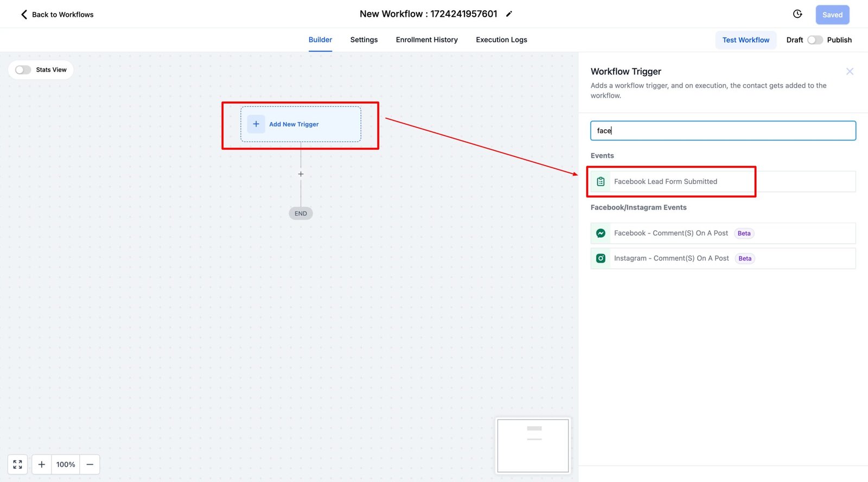Open version history clock icon
This screenshot has height=482, width=868.
pyautogui.click(x=797, y=14)
